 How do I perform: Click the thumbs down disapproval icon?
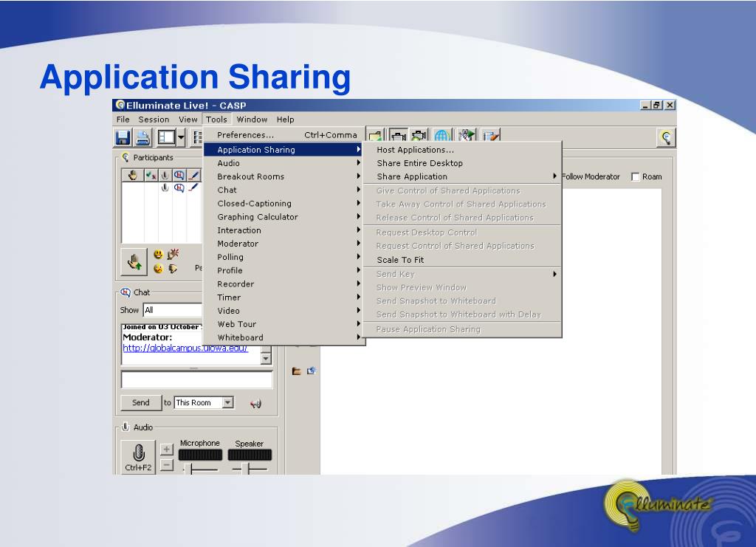pyautogui.click(x=173, y=269)
